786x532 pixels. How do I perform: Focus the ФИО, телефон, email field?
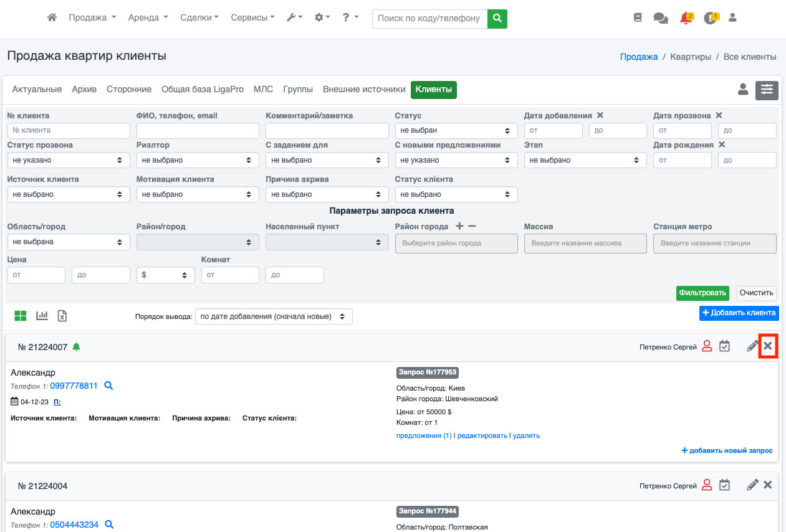click(197, 131)
